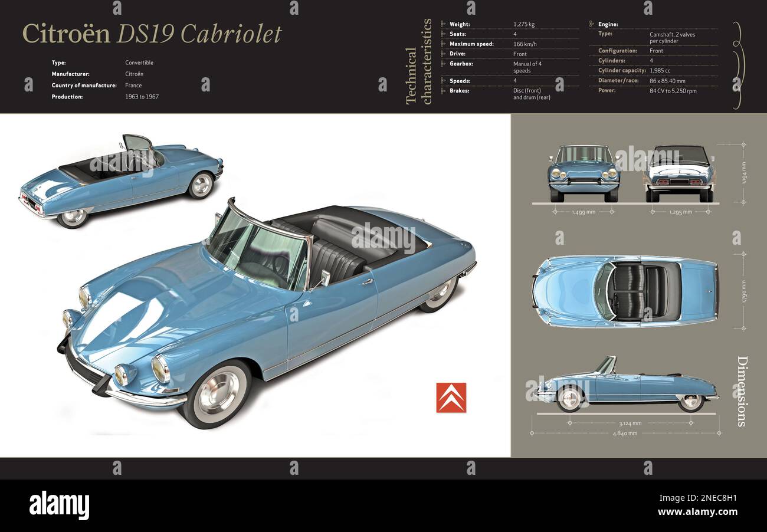The height and width of the screenshot is (532, 767).
Task: Click the "1,790 mm" width dimension
Action: 744,291
